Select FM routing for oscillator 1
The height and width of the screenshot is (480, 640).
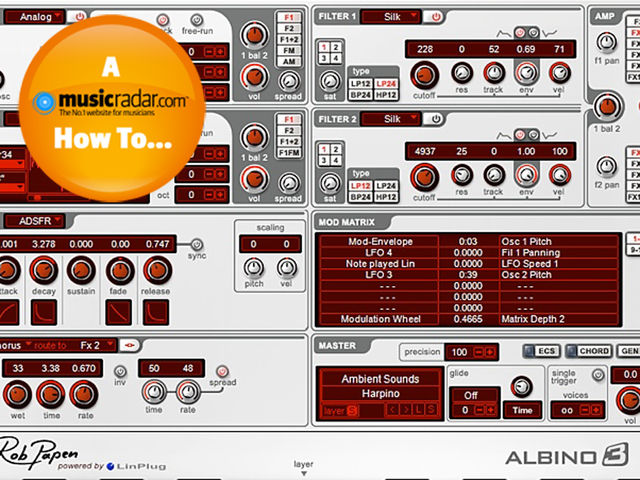289,51
